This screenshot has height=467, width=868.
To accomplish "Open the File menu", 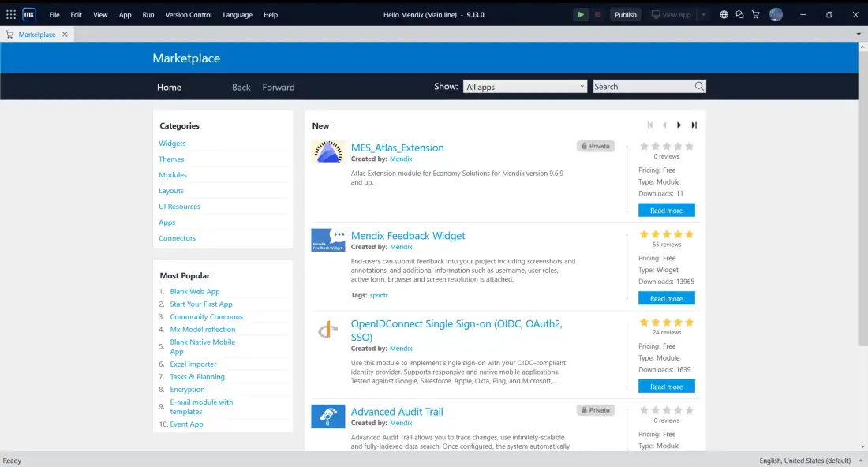I will click(x=54, y=15).
